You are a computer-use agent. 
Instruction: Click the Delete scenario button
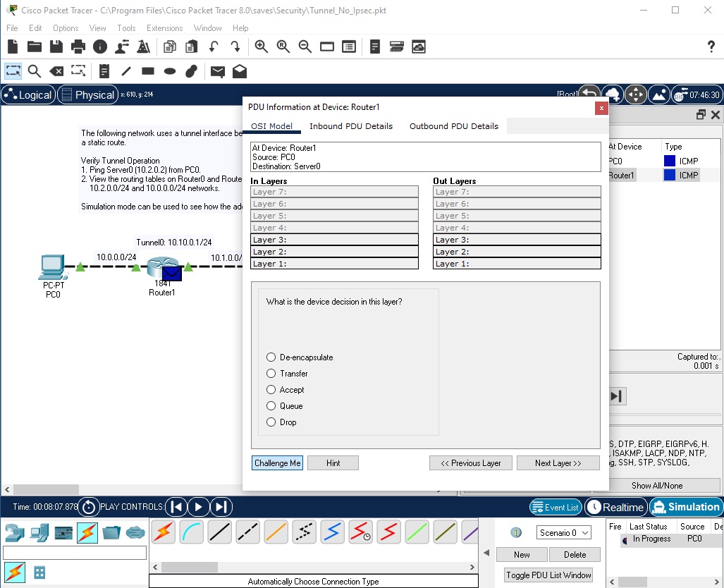pyautogui.click(x=575, y=555)
